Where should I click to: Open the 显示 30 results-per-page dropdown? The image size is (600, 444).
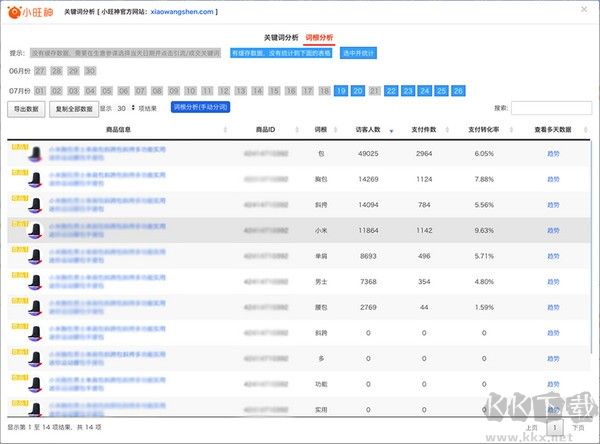click(124, 108)
